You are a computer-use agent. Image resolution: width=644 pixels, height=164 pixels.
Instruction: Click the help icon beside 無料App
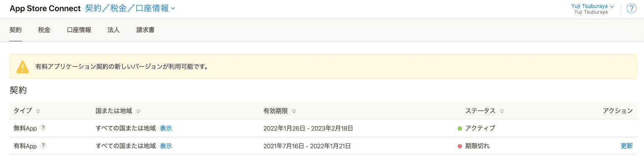(x=43, y=128)
